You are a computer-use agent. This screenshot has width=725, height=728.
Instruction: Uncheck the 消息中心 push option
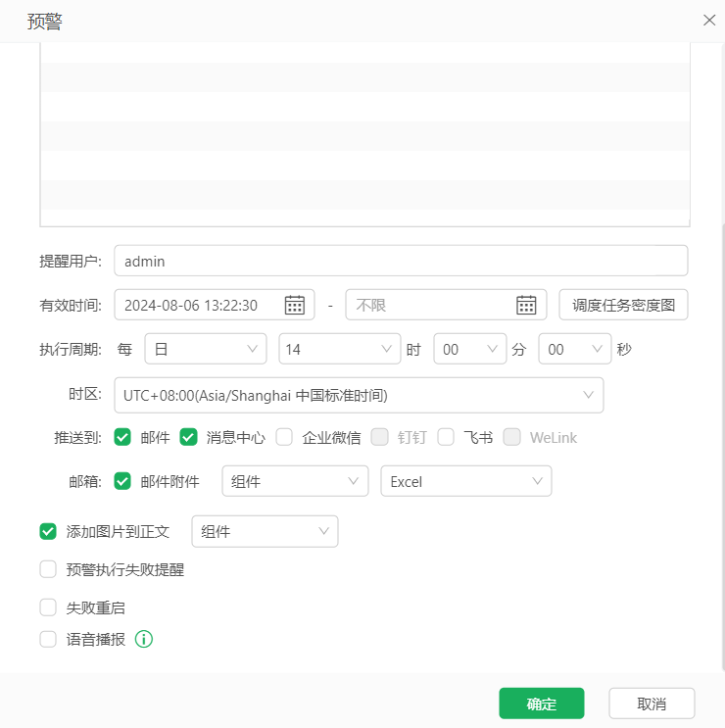tap(188, 438)
